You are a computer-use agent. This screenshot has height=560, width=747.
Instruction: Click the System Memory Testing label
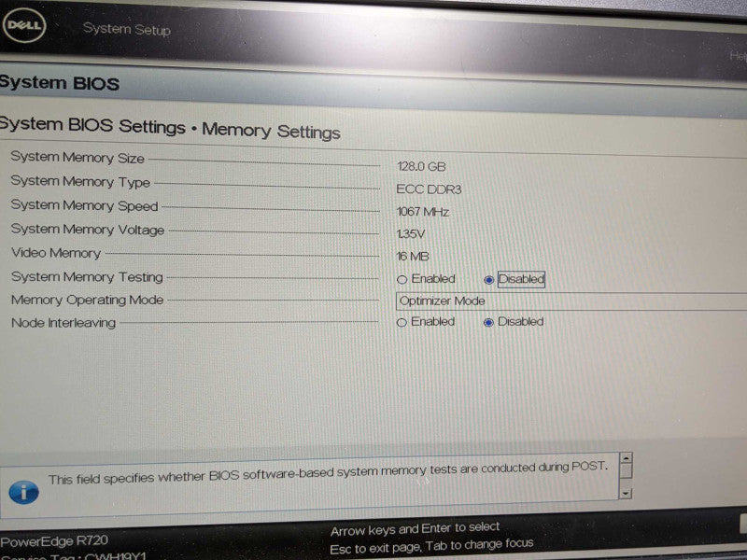pos(87,276)
